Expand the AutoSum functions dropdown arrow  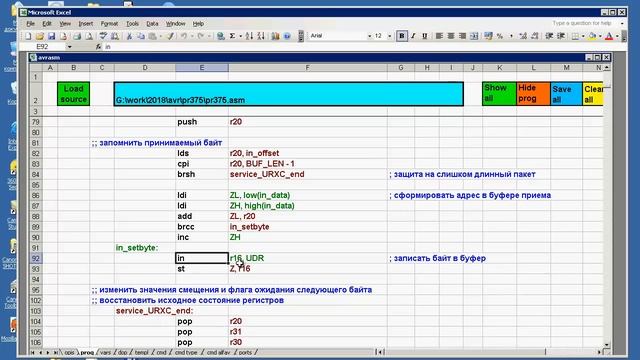coord(240,36)
